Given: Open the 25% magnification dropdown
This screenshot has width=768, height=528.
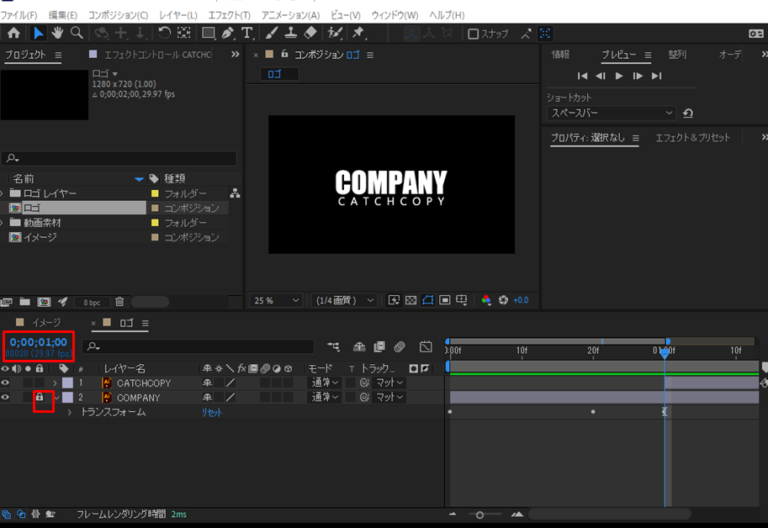Looking at the screenshot, I should pos(277,300).
